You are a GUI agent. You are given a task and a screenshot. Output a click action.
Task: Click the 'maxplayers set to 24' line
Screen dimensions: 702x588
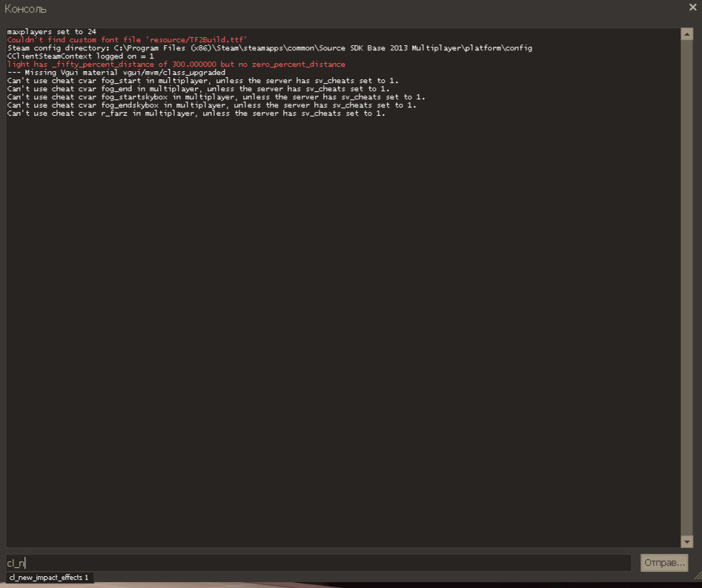pyautogui.click(x=51, y=32)
